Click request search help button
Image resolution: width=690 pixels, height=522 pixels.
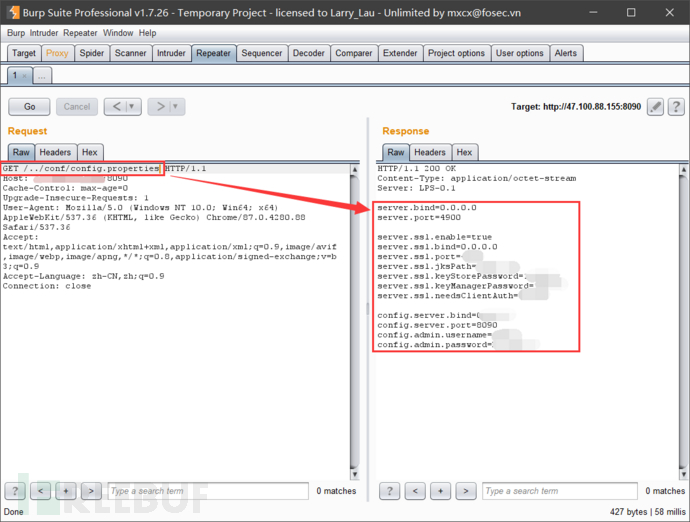pyautogui.click(x=15, y=491)
